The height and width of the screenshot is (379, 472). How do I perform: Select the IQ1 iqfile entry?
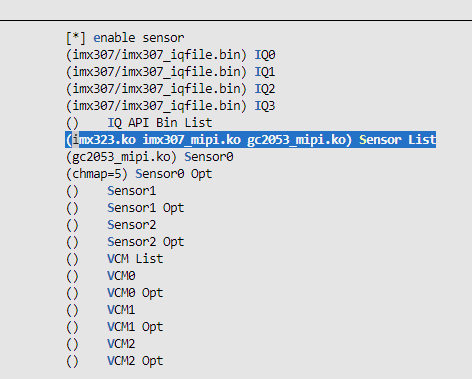[171, 72]
